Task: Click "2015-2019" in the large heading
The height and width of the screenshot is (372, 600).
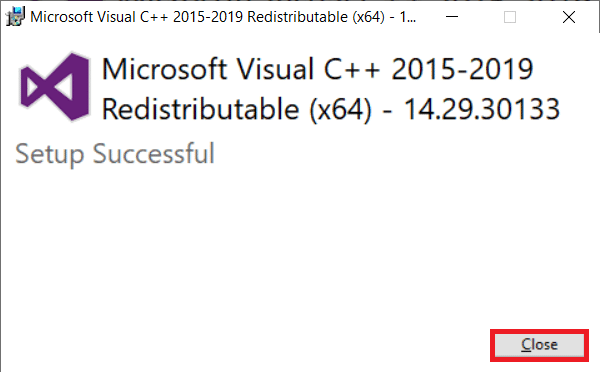Action: point(462,69)
